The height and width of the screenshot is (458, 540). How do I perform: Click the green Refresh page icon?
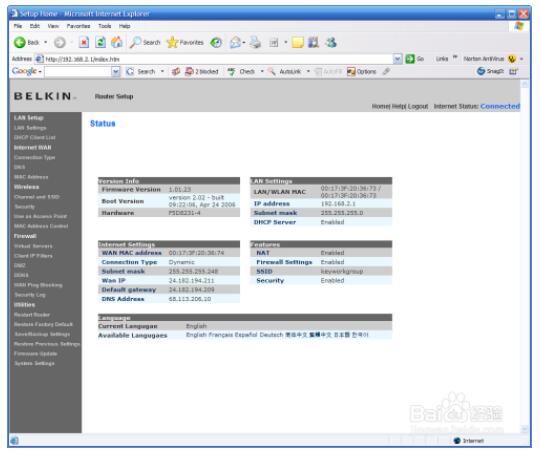click(100, 42)
